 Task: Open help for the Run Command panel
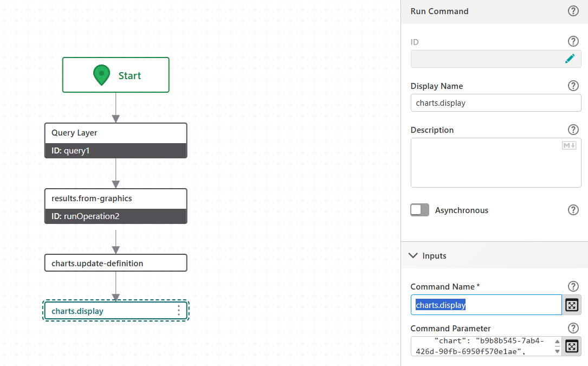click(x=573, y=11)
